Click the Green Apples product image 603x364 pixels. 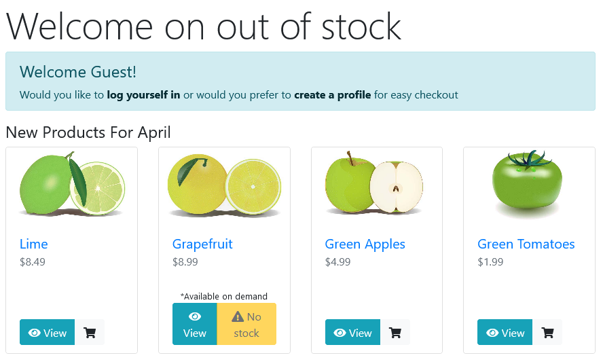coord(374,183)
